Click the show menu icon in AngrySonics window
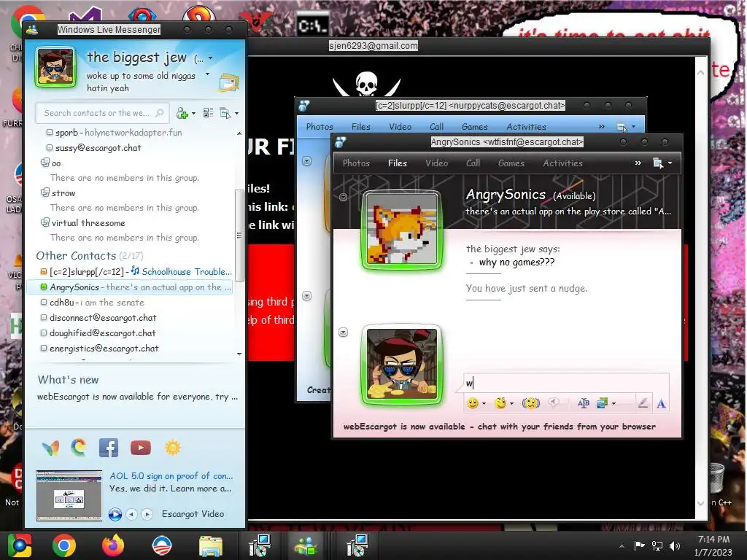 tap(658, 163)
